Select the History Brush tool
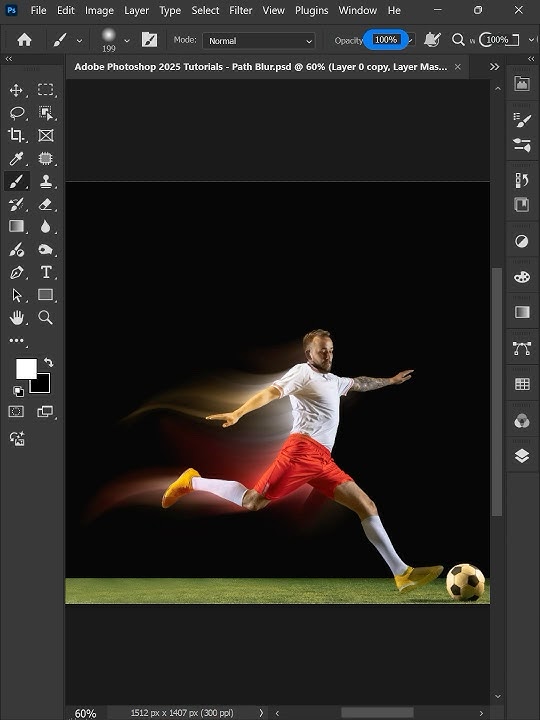The image size is (540, 720). coord(17,204)
